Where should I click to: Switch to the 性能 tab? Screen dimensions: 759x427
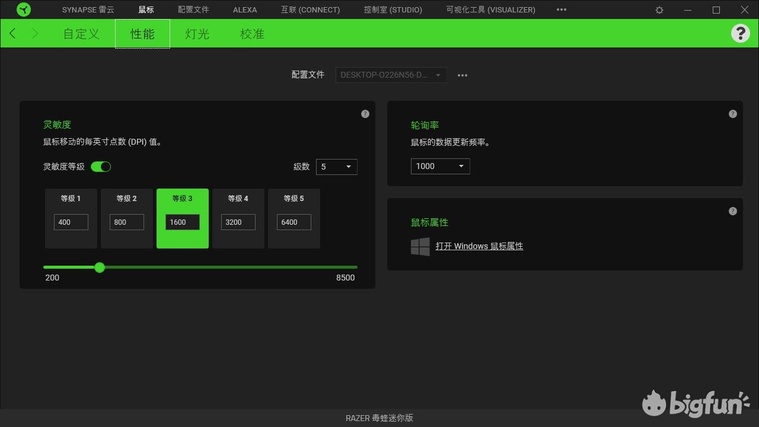[142, 34]
